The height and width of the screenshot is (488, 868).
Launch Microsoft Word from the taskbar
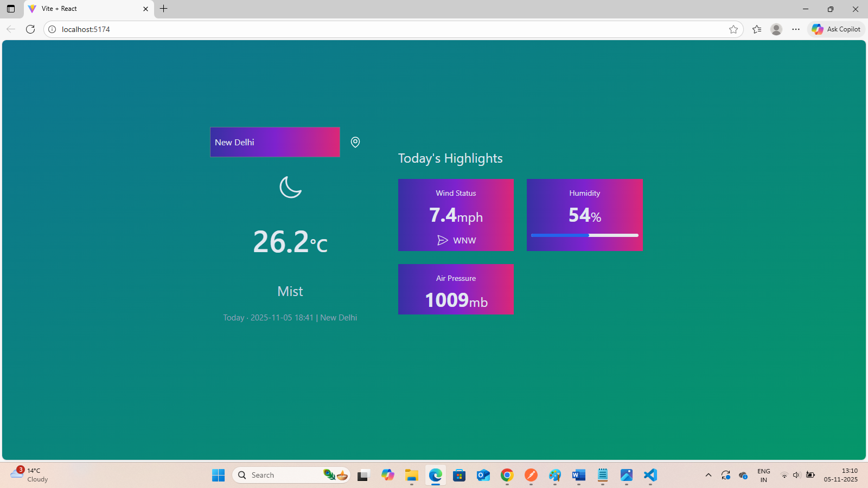click(578, 475)
